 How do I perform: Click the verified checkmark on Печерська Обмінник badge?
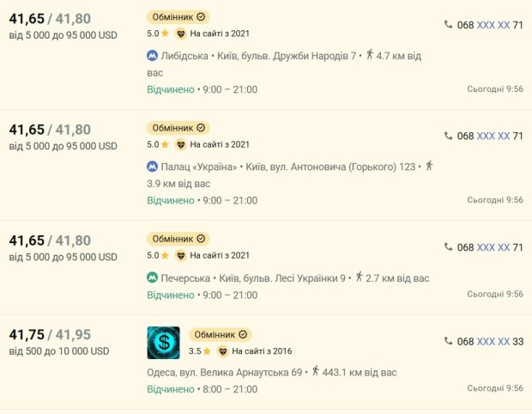pyautogui.click(x=201, y=239)
